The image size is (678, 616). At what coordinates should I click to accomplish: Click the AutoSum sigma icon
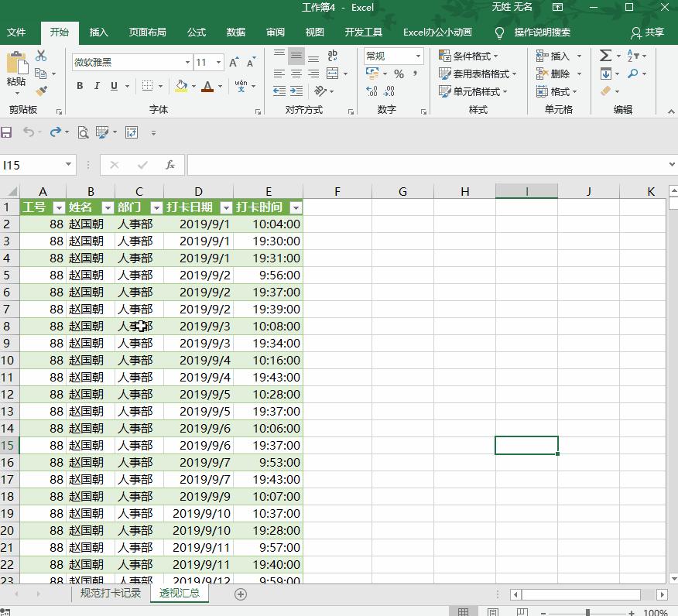click(x=605, y=56)
